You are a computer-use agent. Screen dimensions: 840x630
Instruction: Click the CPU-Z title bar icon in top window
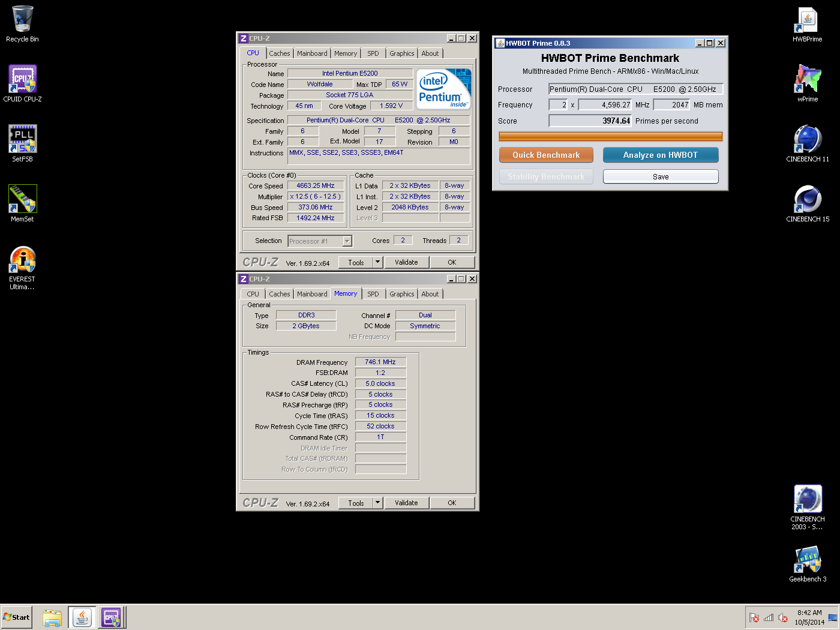(244, 38)
